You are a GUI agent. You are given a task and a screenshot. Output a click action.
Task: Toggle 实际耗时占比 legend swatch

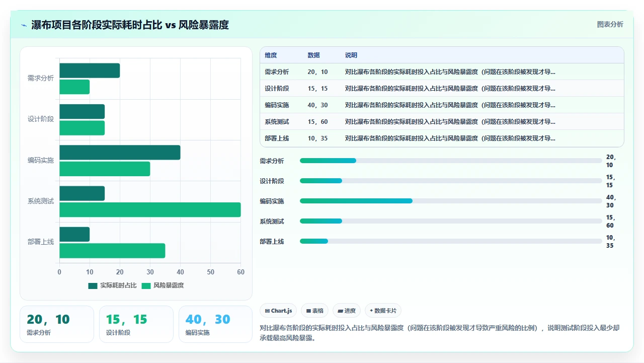93,285
